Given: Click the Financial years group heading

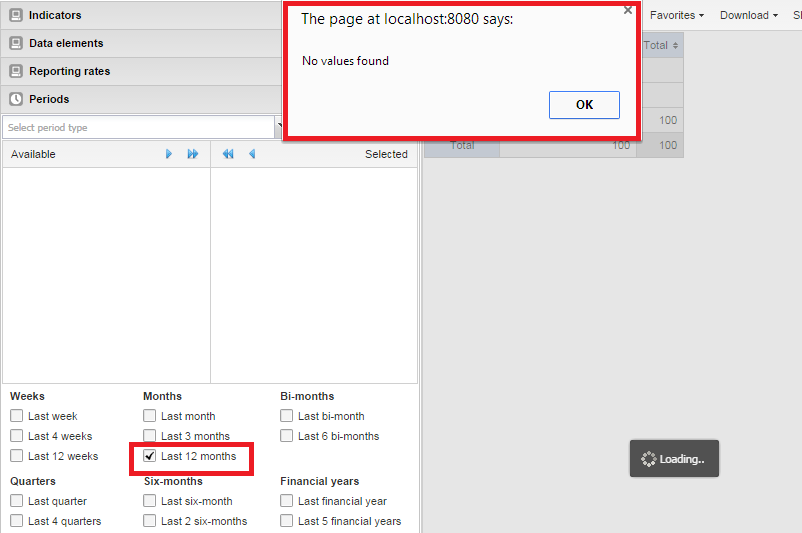Looking at the screenshot, I should (x=320, y=481).
